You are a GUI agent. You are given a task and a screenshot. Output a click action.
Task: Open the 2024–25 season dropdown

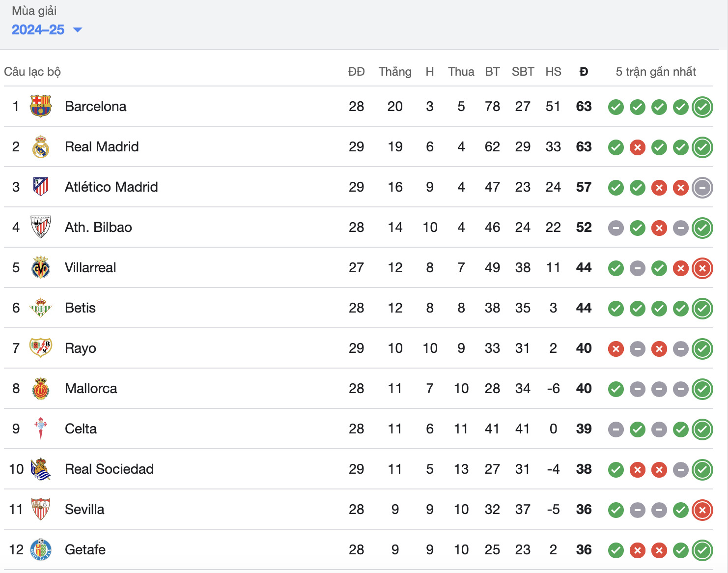tap(47, 30)
